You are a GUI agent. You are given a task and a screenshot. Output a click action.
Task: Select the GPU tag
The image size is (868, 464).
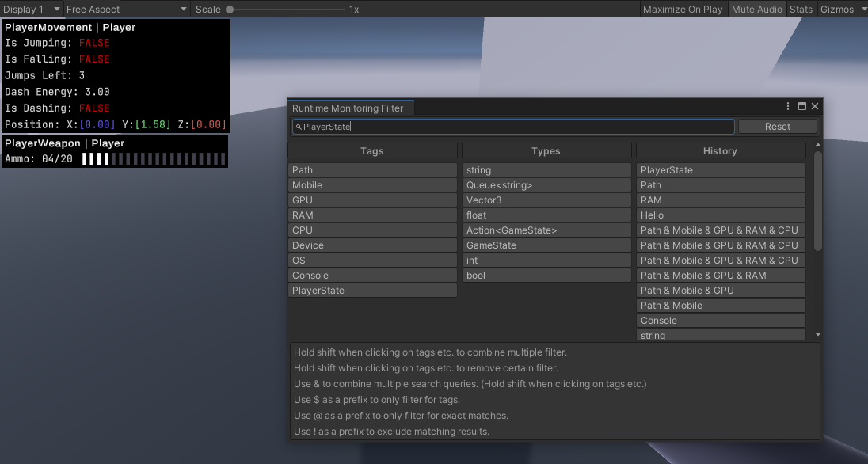(372, 200)
